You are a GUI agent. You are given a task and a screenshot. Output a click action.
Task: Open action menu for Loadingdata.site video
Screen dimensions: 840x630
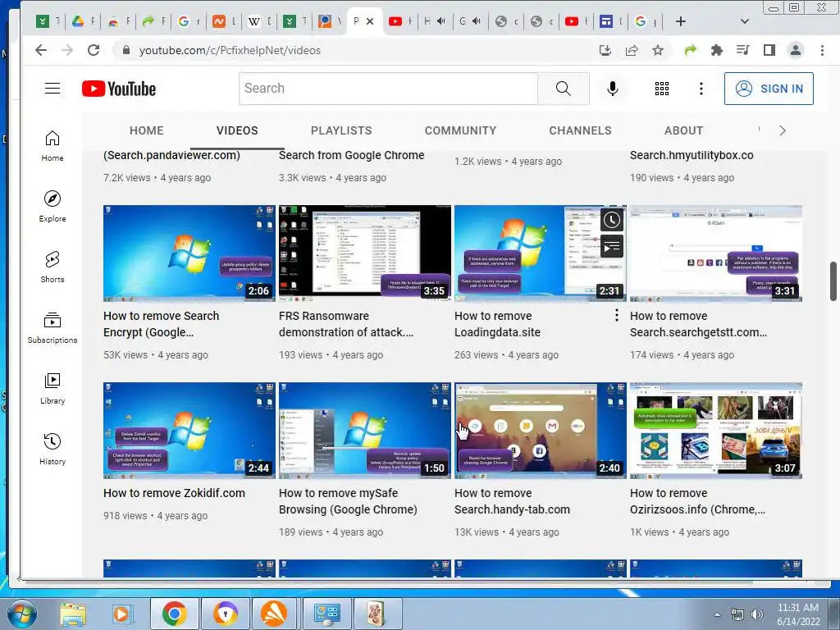click(617, 316)
